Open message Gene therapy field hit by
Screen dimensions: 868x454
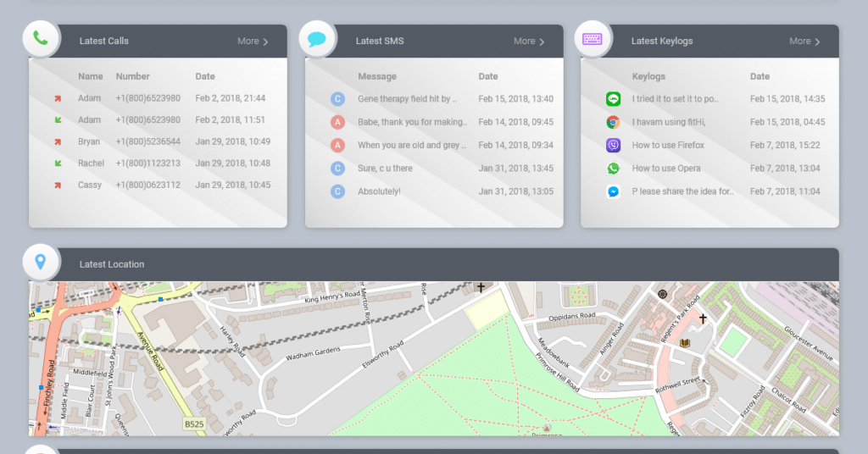[407, 99]
